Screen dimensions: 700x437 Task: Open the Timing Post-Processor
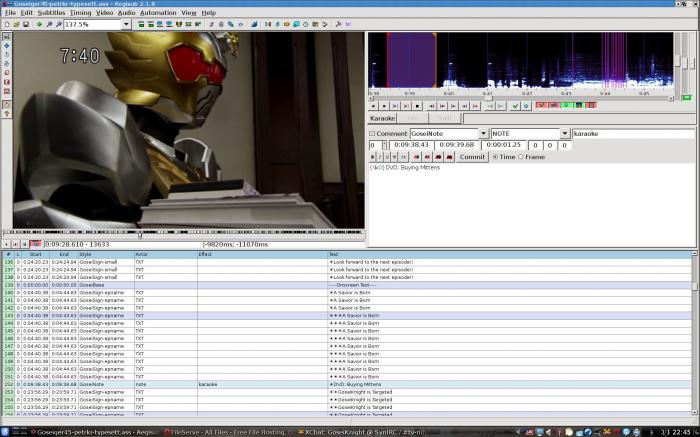point(305,24)
